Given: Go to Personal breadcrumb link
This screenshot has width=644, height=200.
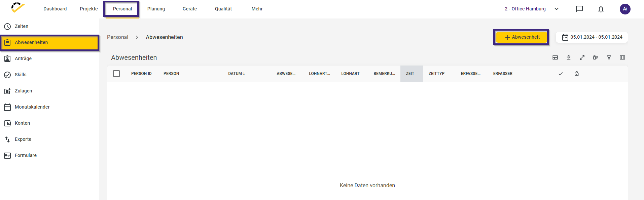Looking at the screenshot, I should [117, 37].
